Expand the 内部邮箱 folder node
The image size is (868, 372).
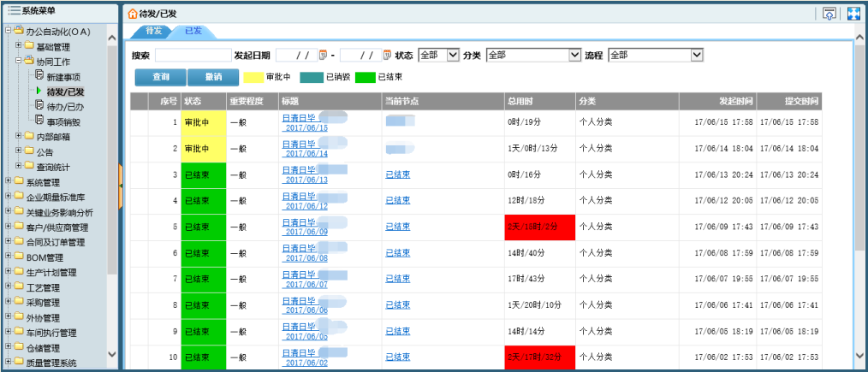[18, 136]
